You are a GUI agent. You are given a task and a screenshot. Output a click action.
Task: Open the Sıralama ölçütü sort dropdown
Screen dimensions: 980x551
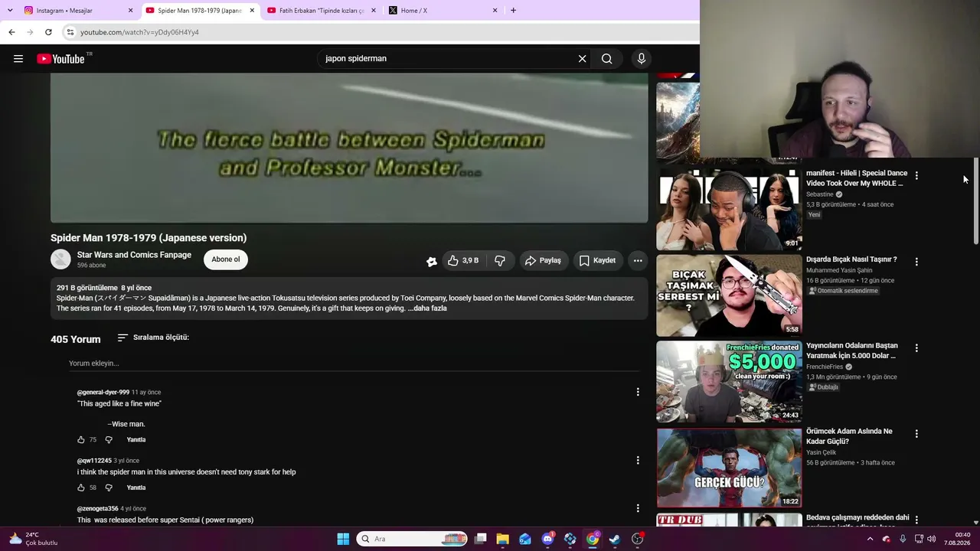click(153, 337)
